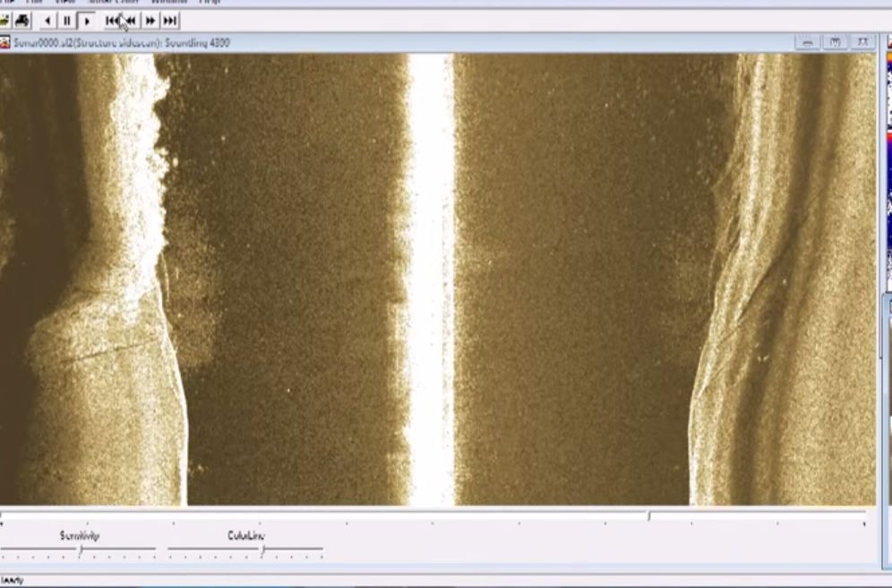Pause the sonar playback
Screen dimensions: 892x588
pyautogui.click(x=67, y=21)
